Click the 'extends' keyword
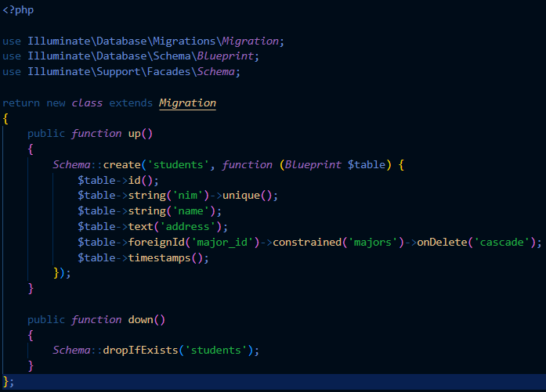Image resolution: width=546 pixels, height=392 pixels. [131, 103]
